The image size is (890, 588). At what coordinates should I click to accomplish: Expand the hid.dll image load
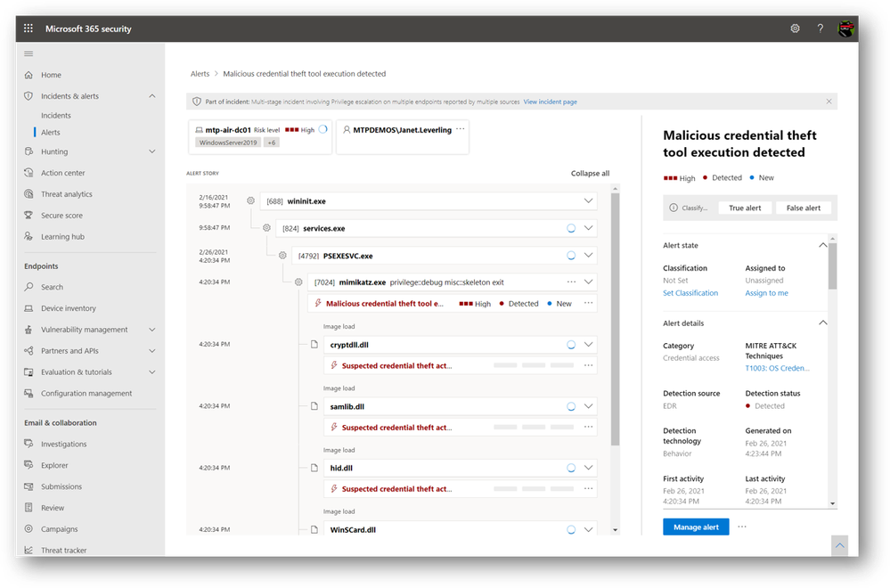point(589,469)
